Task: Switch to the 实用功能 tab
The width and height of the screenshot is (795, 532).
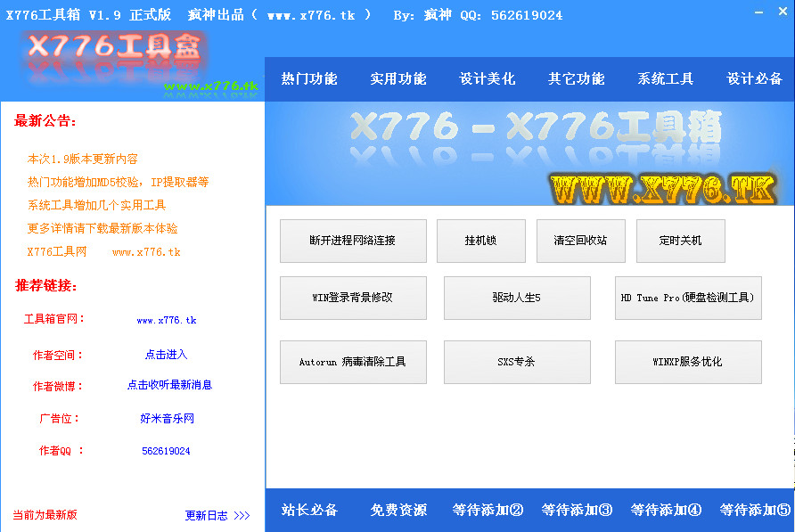Action: pos(398,78)
